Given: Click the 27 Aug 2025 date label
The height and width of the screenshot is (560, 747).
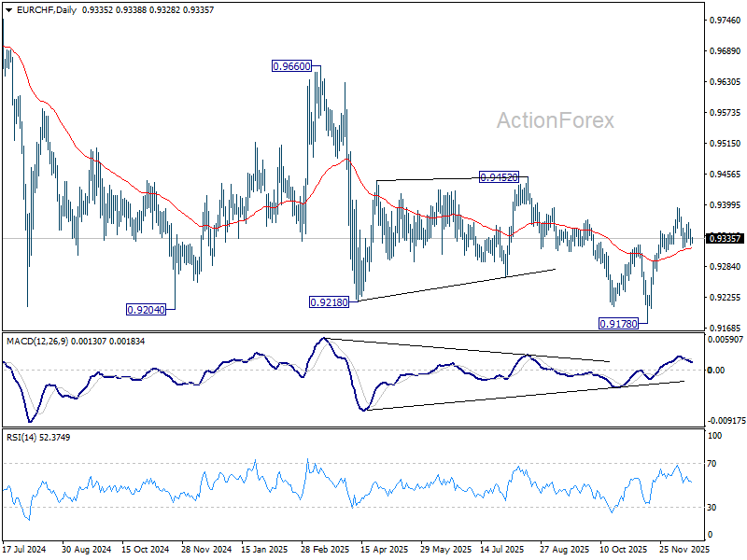Looking at the screenshot, I should (x=564, y=550).
